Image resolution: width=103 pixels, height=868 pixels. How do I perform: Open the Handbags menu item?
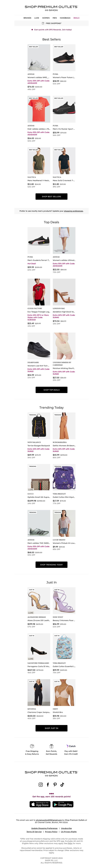coord(65,18)
